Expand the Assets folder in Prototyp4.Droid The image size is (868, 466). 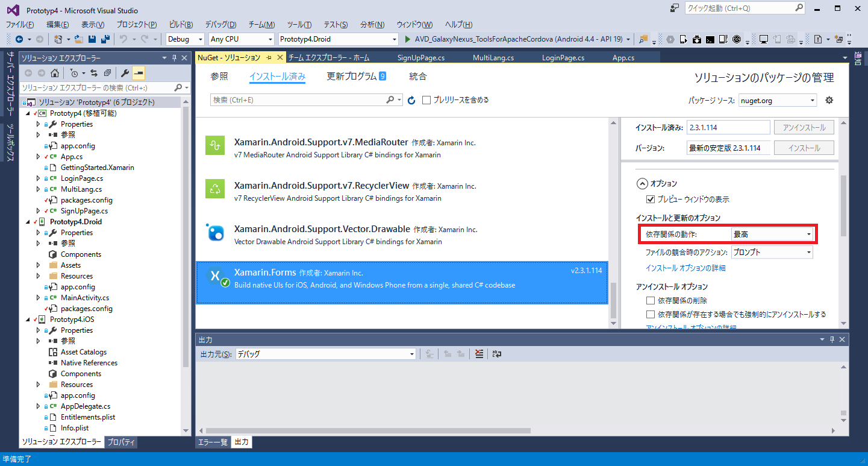38,265
